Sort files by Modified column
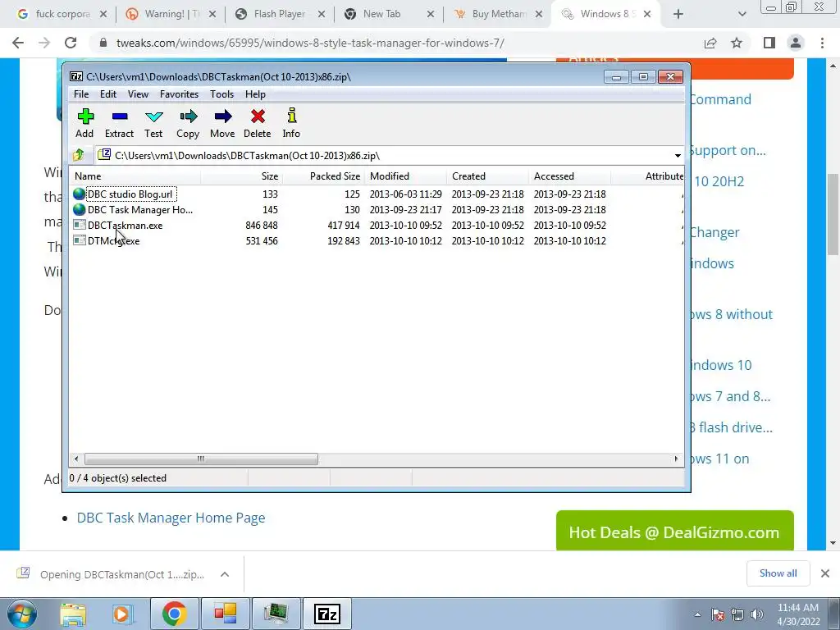The height and width of the screenshot is (630, 840). [405, 176]
